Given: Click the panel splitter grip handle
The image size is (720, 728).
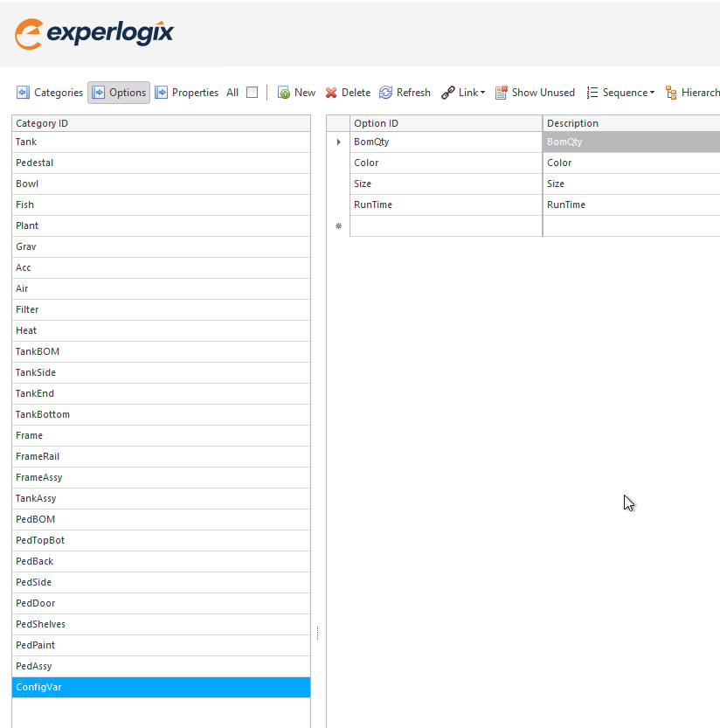Looking at the screenshot, I should pos(317,634).
